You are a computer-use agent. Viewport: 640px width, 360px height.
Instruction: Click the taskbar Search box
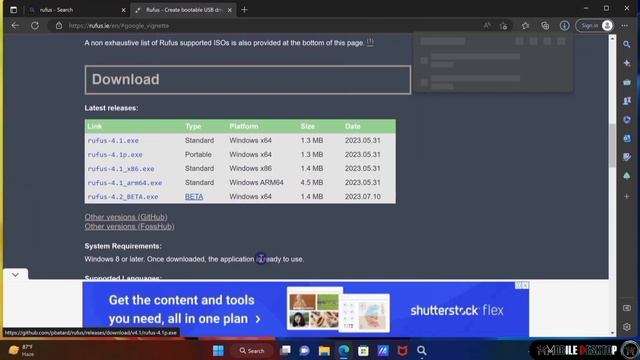(252, 351)
